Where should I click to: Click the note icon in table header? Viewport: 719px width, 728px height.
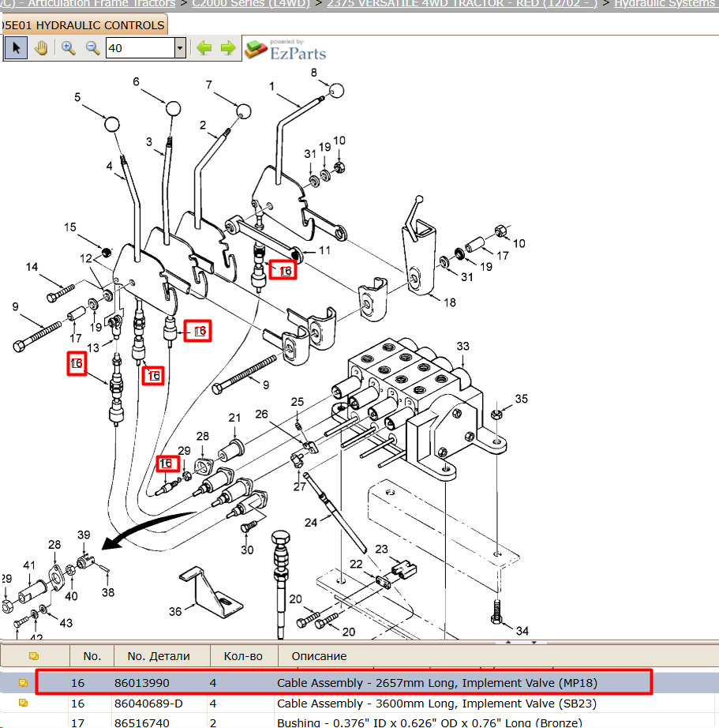34,656
